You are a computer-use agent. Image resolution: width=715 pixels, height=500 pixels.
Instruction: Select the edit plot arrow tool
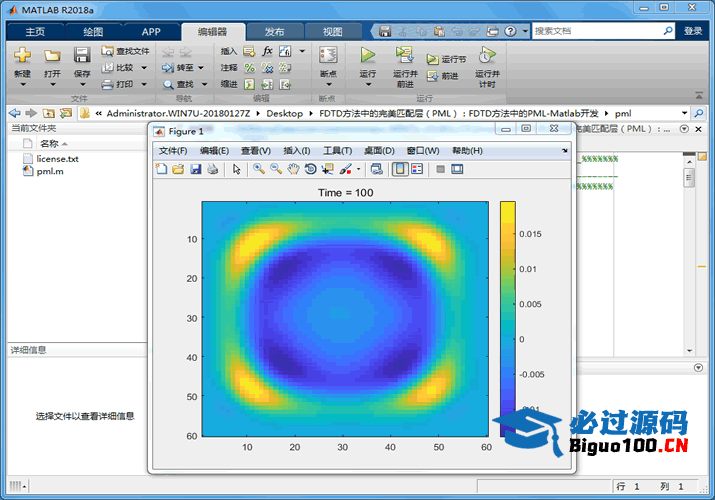pos(237,169)
